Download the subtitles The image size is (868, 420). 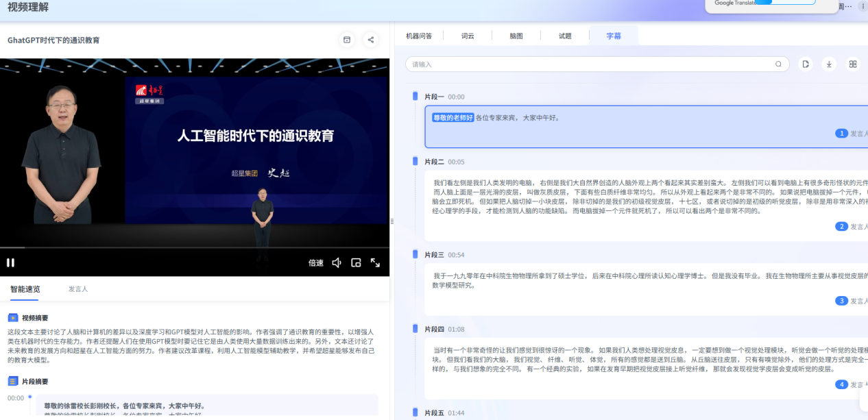pyautogui.click(x=829, y=64)
